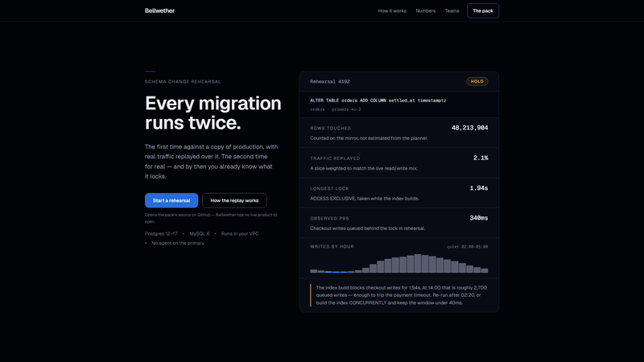Click the SCHEMA CHANGE REHEARSAL eyebrow text
The image size is (644, 362).
(183, 82)
